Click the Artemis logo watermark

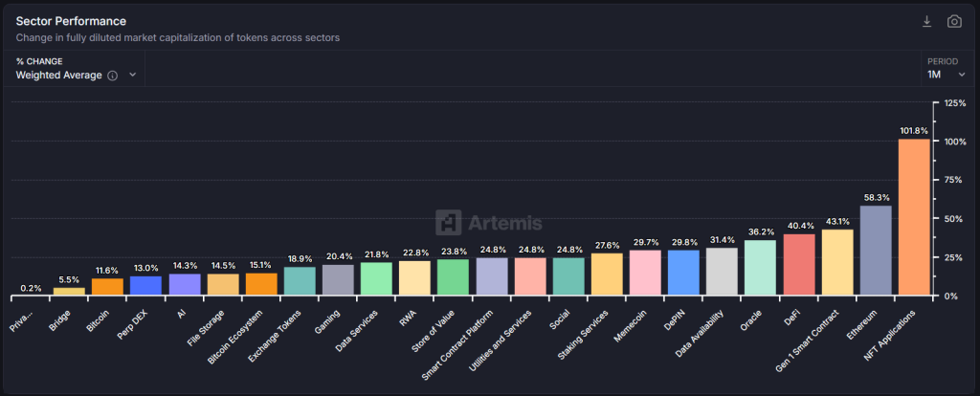(489, 223)
